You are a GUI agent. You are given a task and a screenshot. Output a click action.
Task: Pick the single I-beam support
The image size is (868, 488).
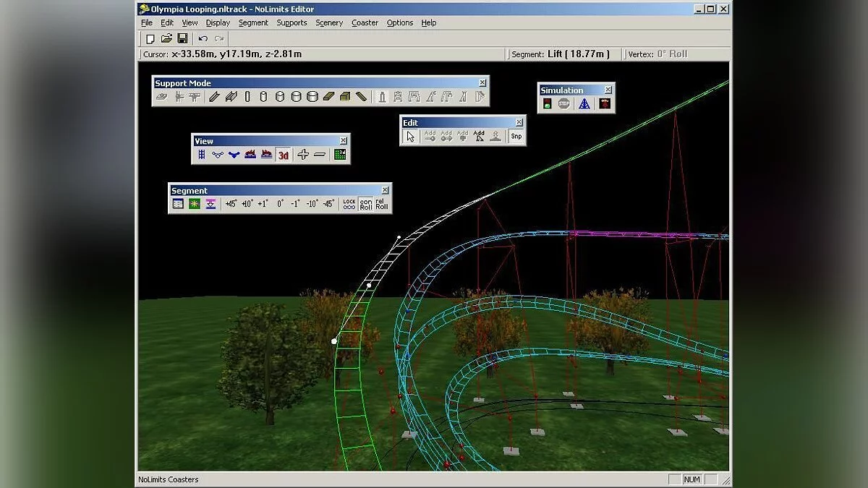point(214,96)
